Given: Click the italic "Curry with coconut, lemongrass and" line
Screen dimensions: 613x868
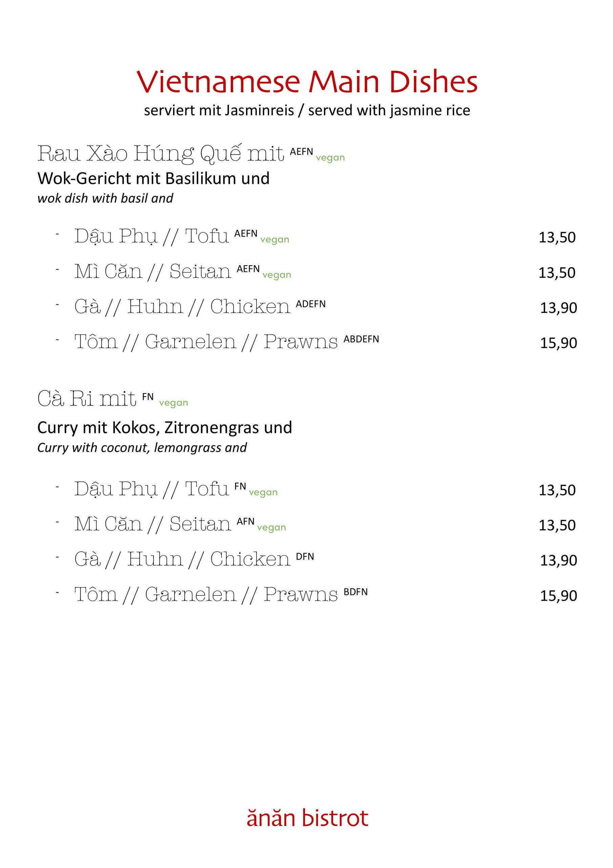Looking at the screenshot, I should (x=142, y=448).
